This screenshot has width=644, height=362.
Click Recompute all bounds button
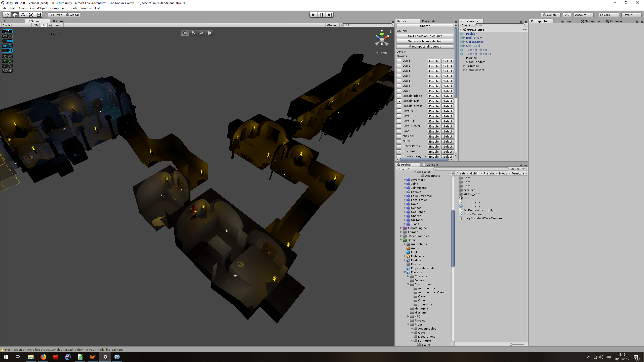(x=425, y=47)
